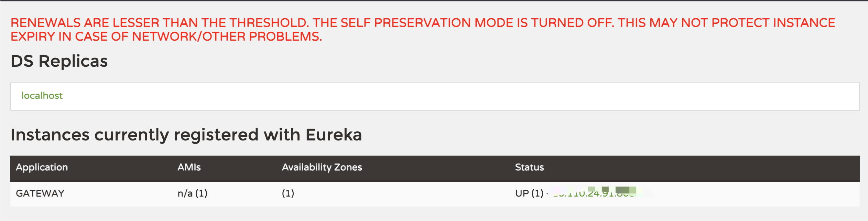Click the word Eureka in the instances heading

(334, 135)
